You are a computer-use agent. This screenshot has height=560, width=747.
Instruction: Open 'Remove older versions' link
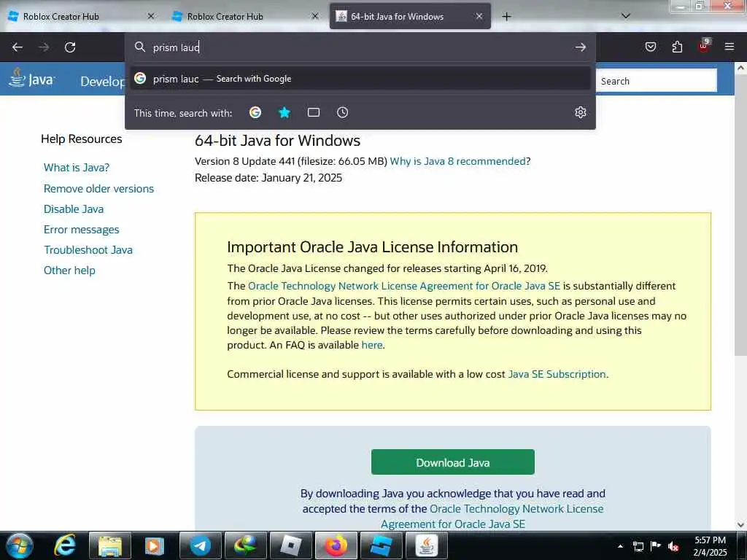point(98,189)
